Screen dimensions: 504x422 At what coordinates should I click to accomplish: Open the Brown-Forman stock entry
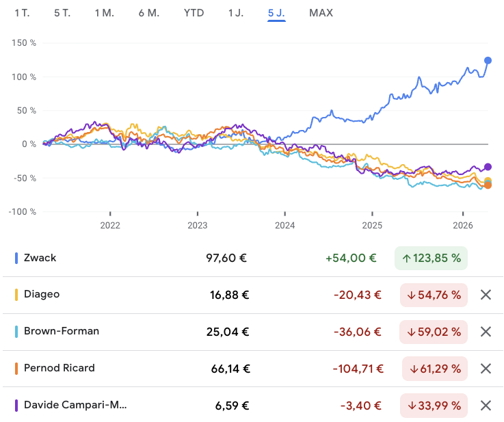click(x=62, y=331)
